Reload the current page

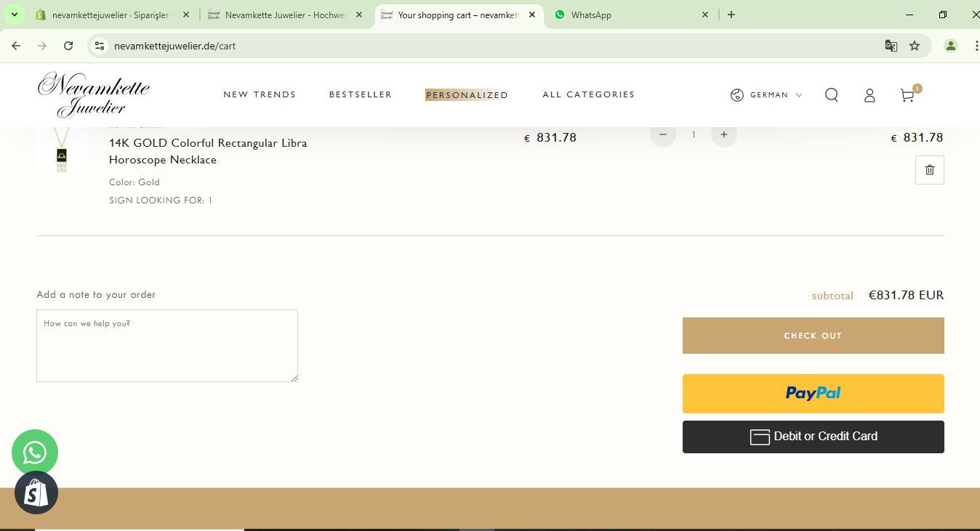point(68,46)
